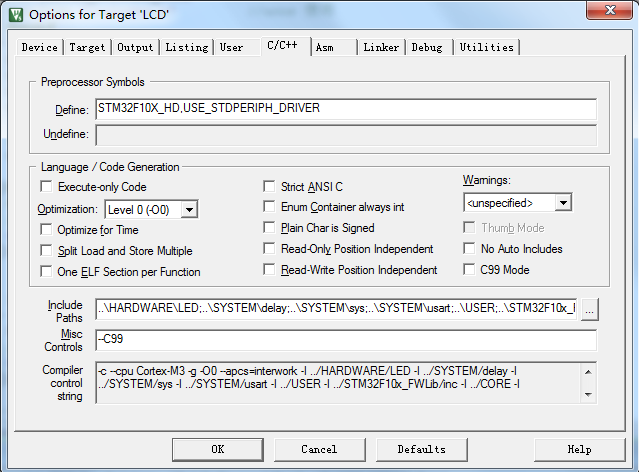Restore settings with Defaults button
Viewport: 639px width, 472px height.
pos(421,449)
